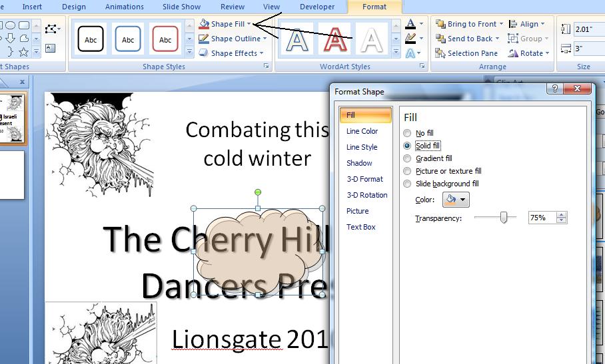Open the Shadow category
The image size is (605, 364).
click(x=359, y=163)
